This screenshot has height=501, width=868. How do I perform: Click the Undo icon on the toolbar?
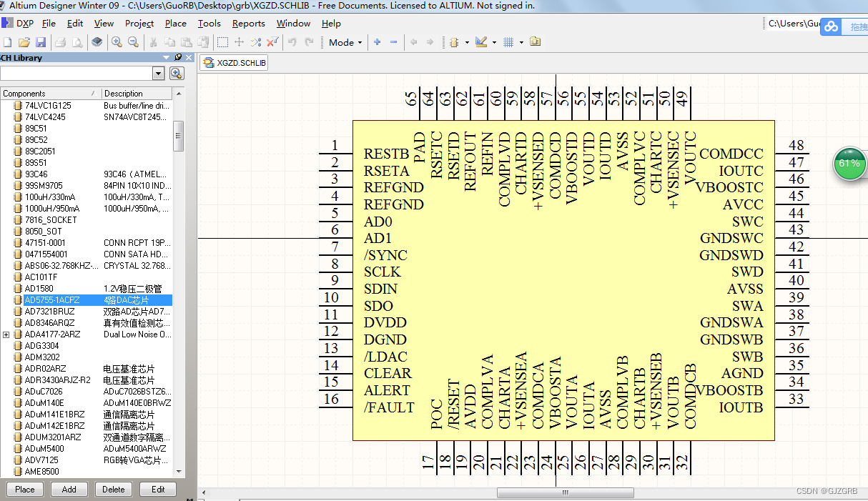click(x=292, y=42)
